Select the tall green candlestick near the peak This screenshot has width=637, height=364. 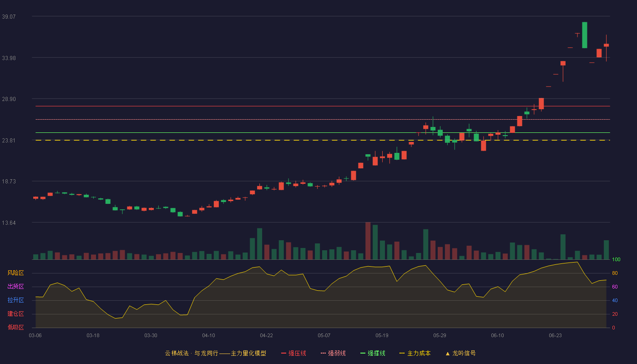point(585,35)
